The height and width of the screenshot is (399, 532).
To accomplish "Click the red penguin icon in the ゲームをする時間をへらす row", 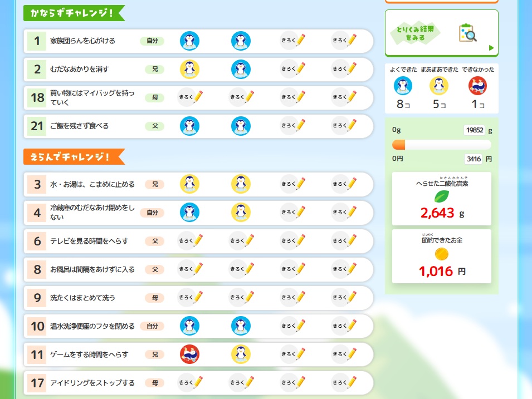I will point(189,354).
